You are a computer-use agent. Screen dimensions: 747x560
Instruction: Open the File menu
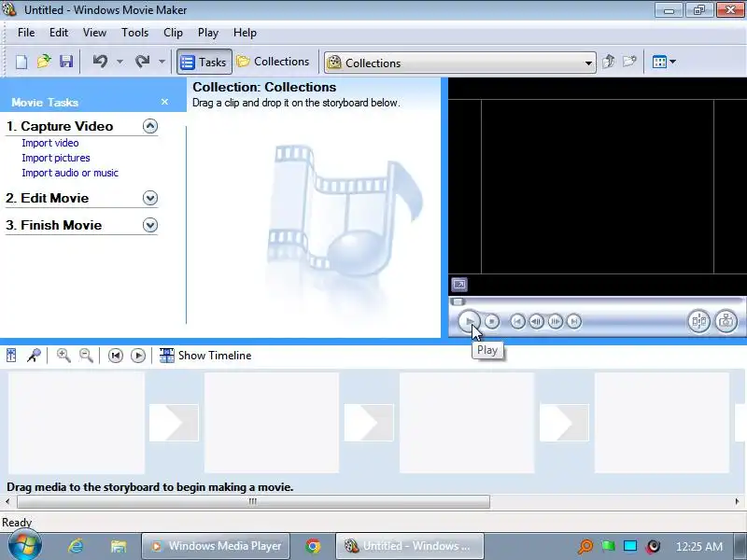coord(26,33)
